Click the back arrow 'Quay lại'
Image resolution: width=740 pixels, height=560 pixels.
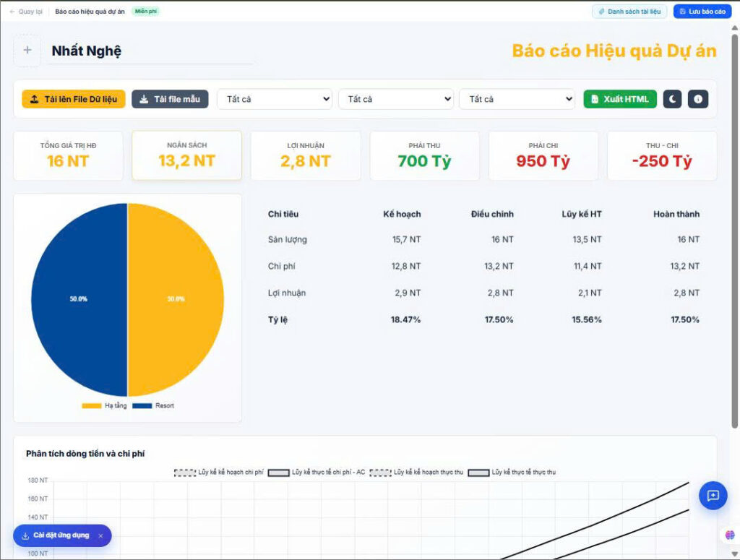click(26, 12)
